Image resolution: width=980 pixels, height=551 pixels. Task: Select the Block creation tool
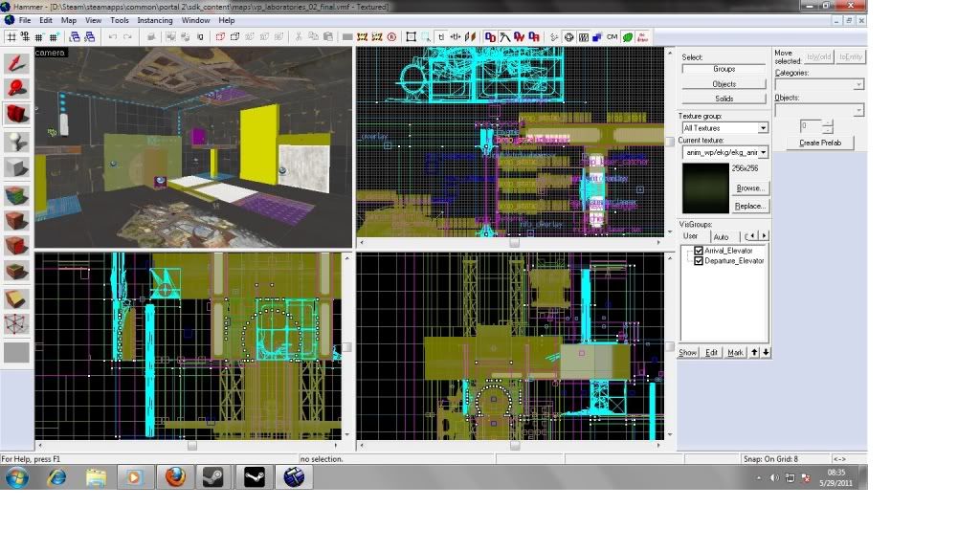click(x=16, y=167)
